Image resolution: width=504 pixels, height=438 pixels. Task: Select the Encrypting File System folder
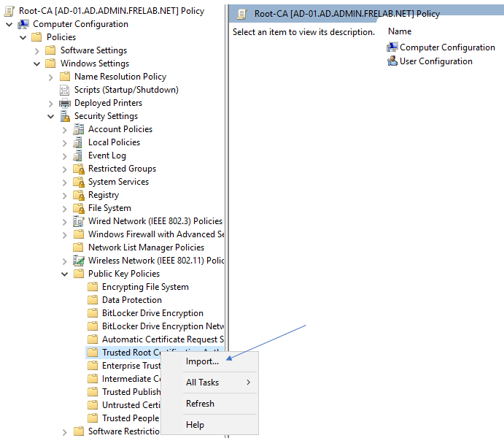(145, 287)
